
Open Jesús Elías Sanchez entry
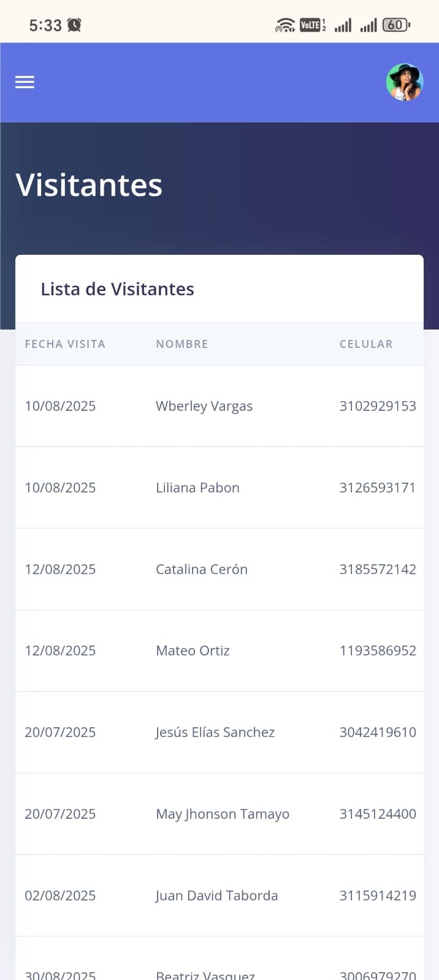pos(215,733)
